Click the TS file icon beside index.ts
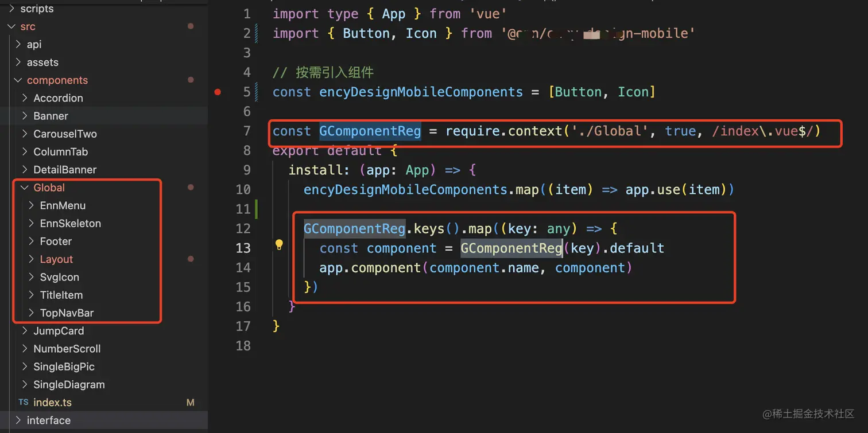This screenshot has height=433, width=868. point(24,403)
